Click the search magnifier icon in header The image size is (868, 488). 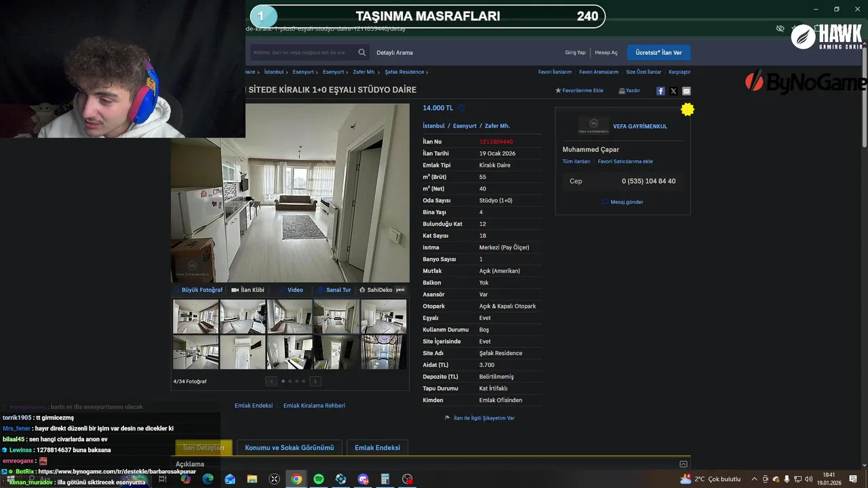362,52
